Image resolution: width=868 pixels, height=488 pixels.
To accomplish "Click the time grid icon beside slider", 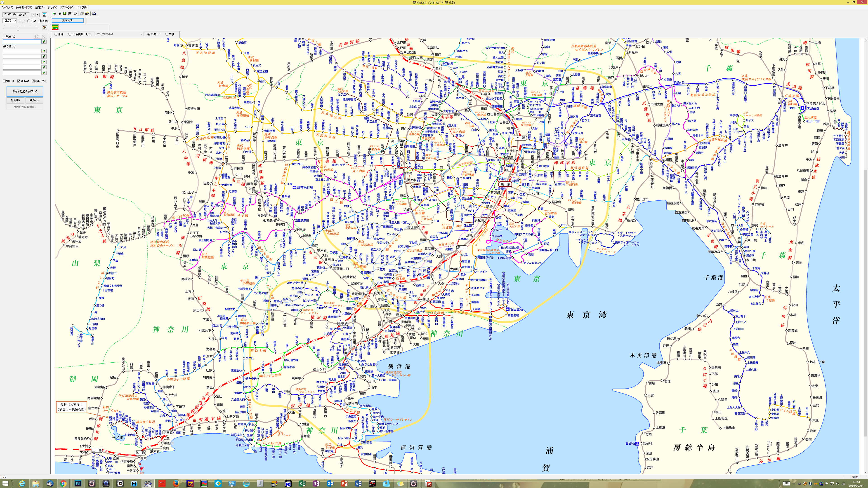I will 45,28.
